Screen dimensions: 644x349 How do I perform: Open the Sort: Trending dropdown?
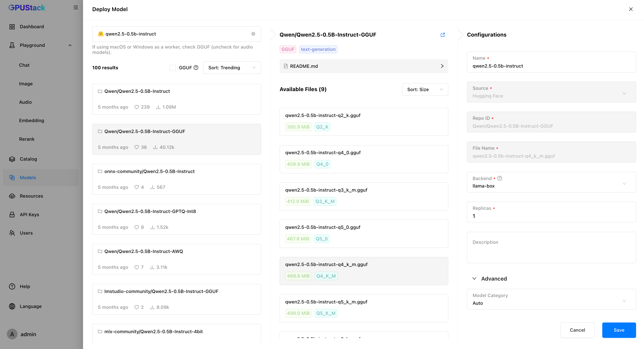pos(232,67)
